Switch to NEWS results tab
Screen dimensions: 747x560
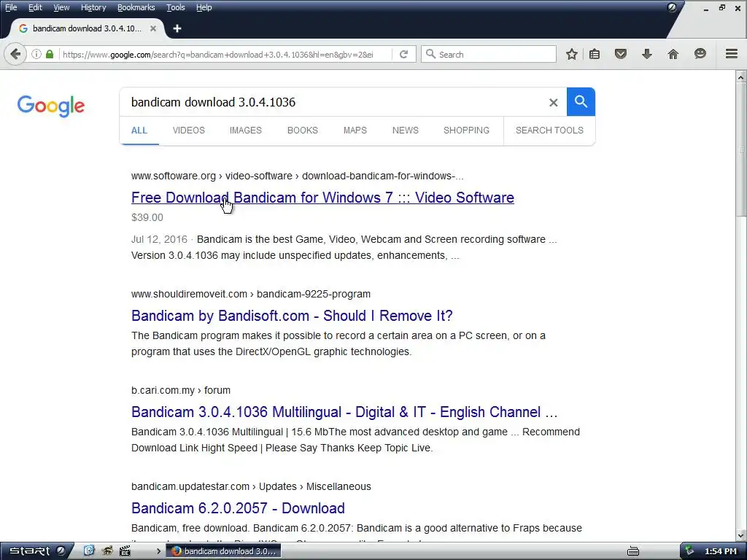(x=406, y=131)
